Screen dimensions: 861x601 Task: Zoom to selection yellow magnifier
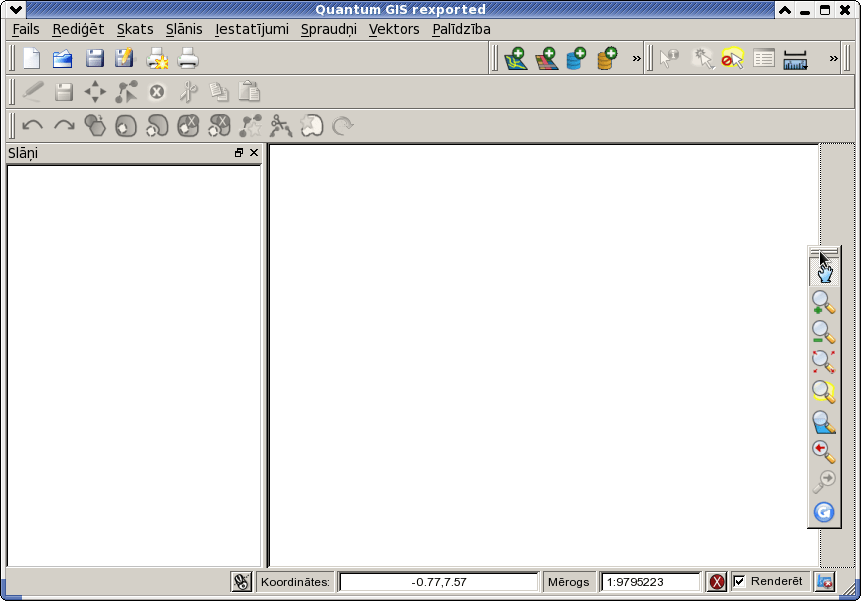pyautogui.click(x=824, y=392)
